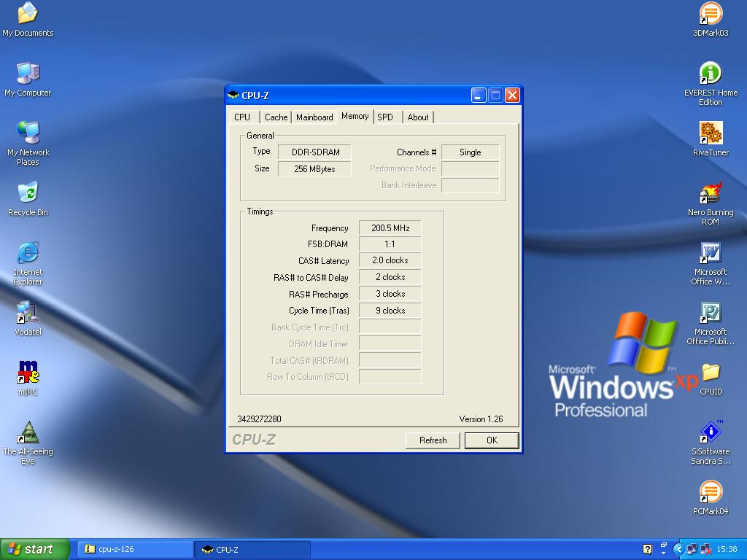This screenshot has height=560, width=747.
Task: Switch to cpu-z-126 taskbar window
Action: pos(135,549)
